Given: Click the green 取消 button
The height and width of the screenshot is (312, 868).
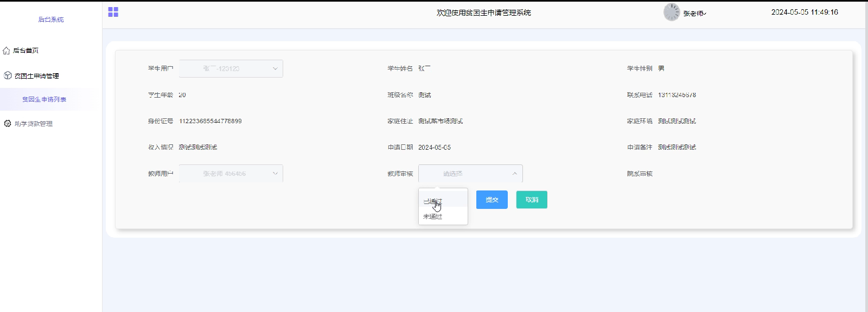Looking at the screenshot, I should [x=532, y=200].
